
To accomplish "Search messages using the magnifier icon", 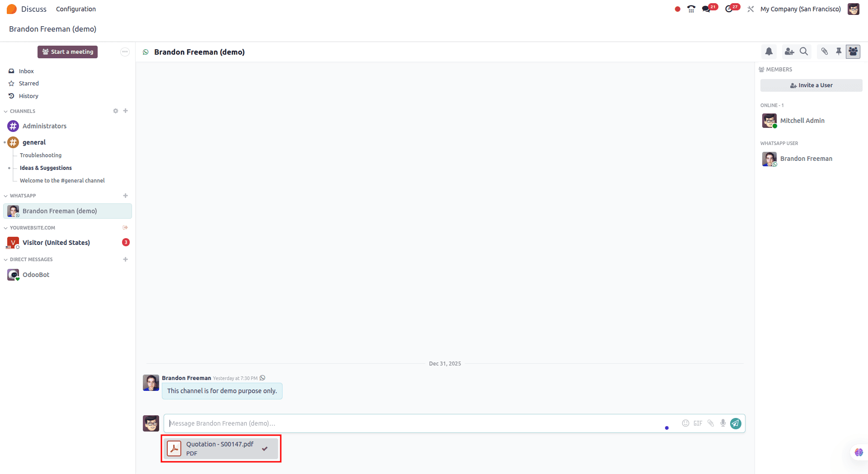I will (803, 52).
